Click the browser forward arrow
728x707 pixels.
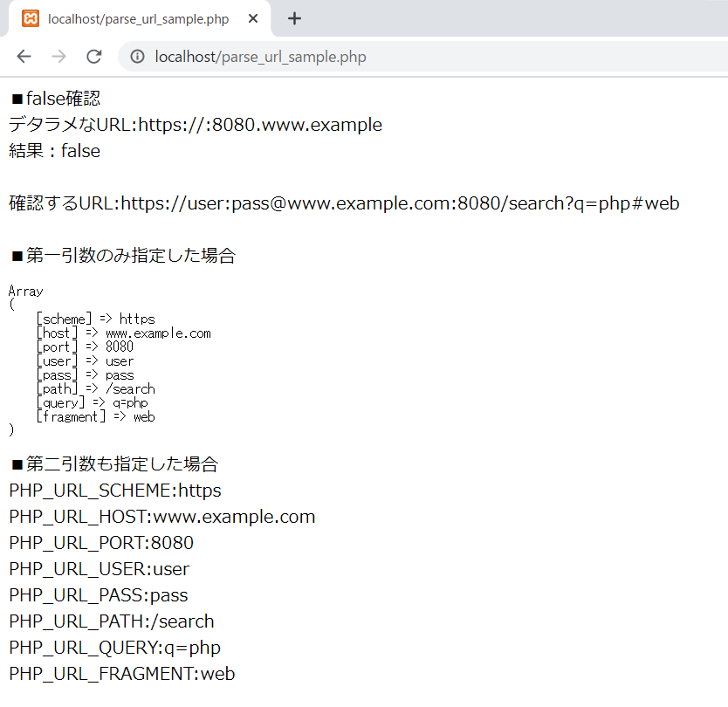(59, 57)
